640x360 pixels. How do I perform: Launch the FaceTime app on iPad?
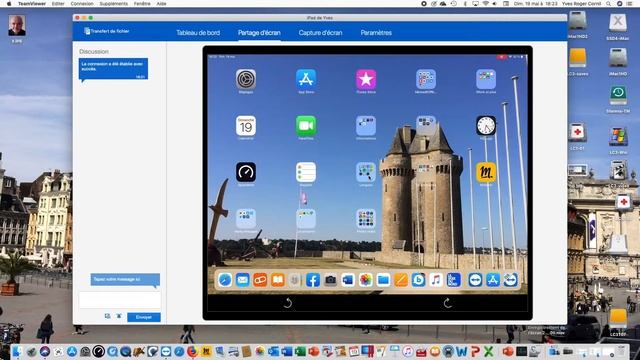point(306,126)
